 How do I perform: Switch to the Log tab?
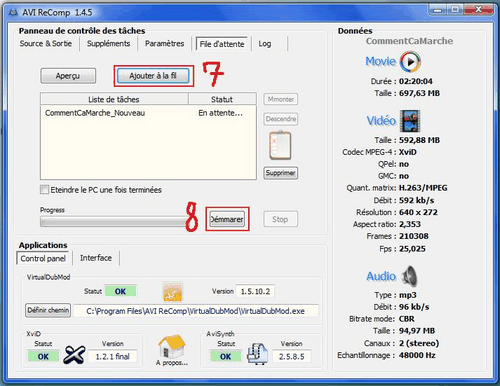265,44
